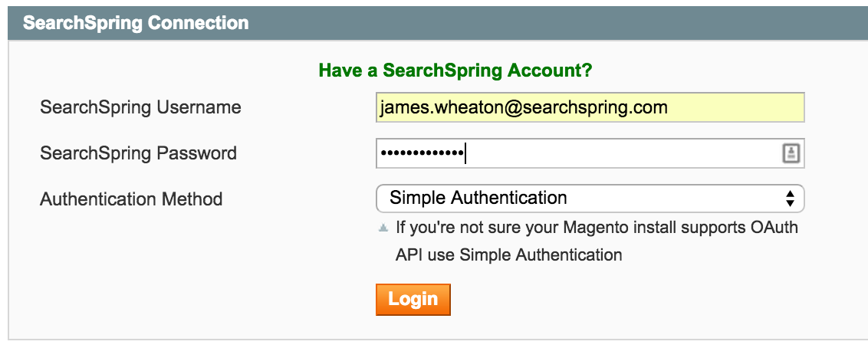Click the james.wheaton@searchspring.com email text
This screenshot has width=868, height=348.
pyautogui.click(x=524, y=107)
